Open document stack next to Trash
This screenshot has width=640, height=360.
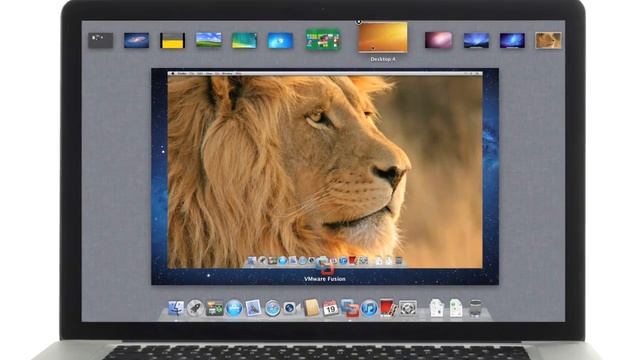(x=456, y=308)
